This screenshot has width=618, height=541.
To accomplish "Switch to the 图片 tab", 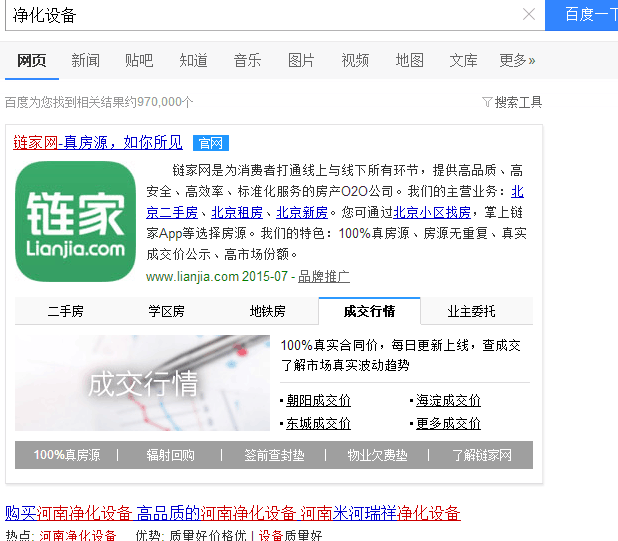I will [301, 61].
